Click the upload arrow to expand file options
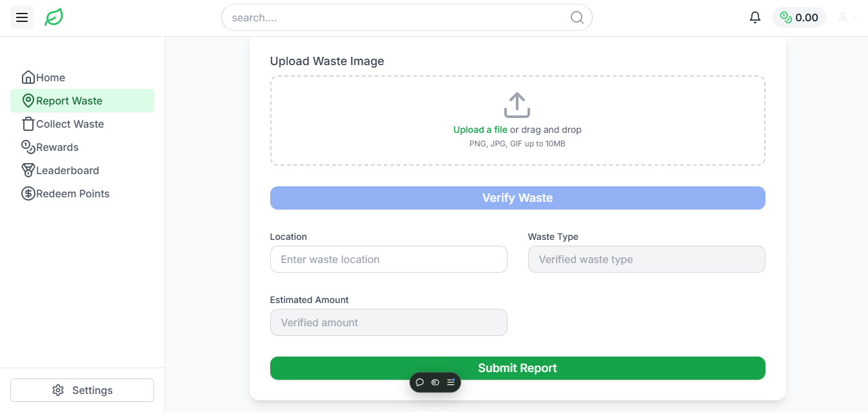The image size is (868, 412). click(x=517, y=104)
